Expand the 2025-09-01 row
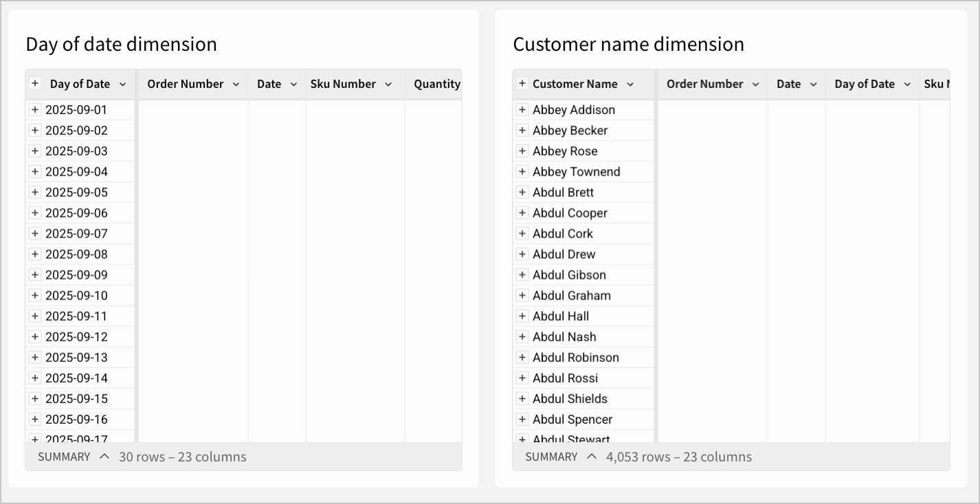 [x=35, y=109]
